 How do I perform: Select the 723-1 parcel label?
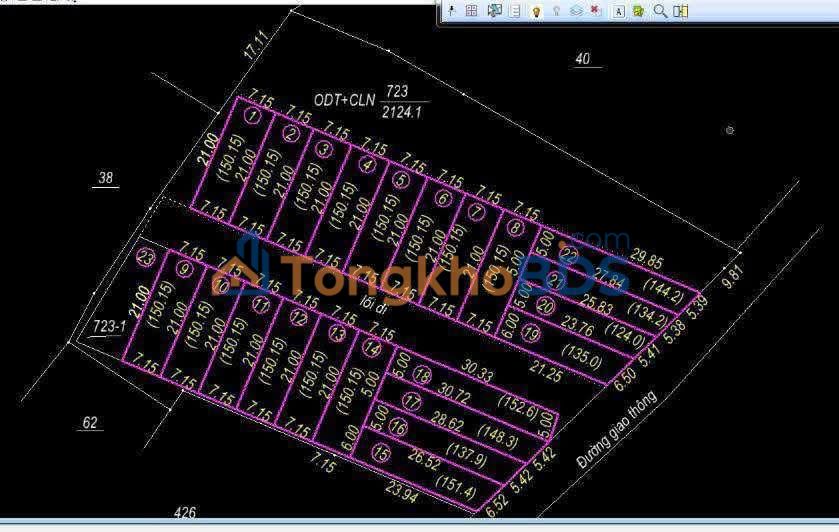click(108, 327)
